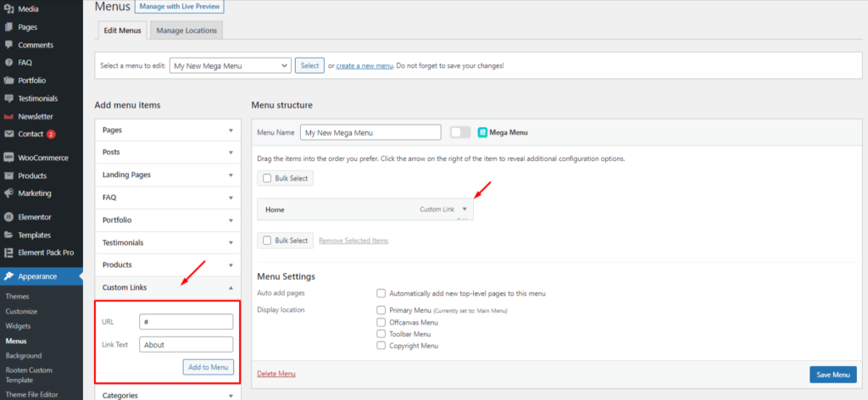Click the Templates folder icon
Image resolution: width=868 pixels, height=400 pixels.
(x=8, y=235)
